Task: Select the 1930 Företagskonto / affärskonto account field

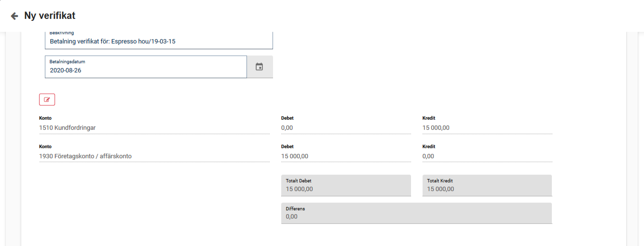Action: tap(154, 156)
